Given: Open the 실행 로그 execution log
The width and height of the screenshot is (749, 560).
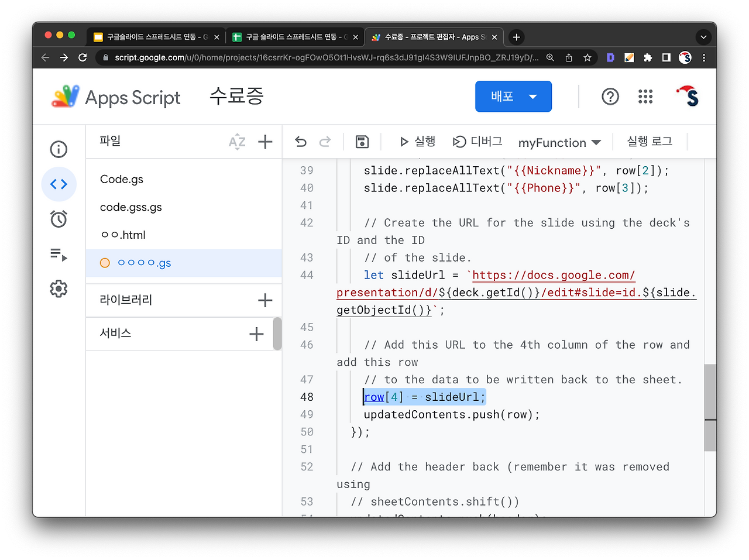Looking at the screenshot, I should (650, 142).
